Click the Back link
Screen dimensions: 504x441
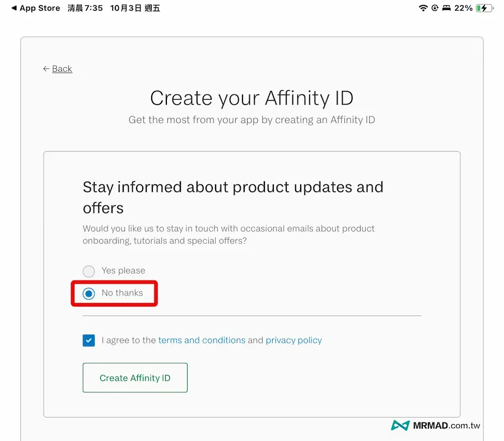(x=62, y=68)
